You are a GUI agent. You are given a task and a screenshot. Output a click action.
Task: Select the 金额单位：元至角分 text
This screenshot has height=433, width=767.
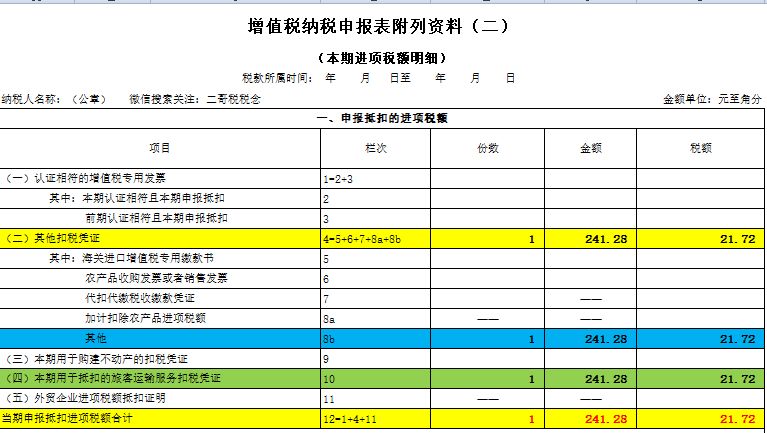(711, 99)
